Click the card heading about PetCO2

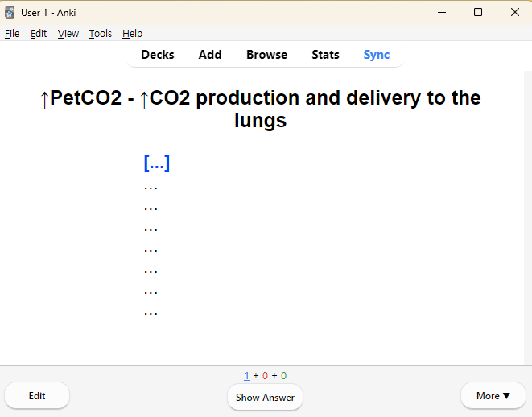[x=260, y=109]
